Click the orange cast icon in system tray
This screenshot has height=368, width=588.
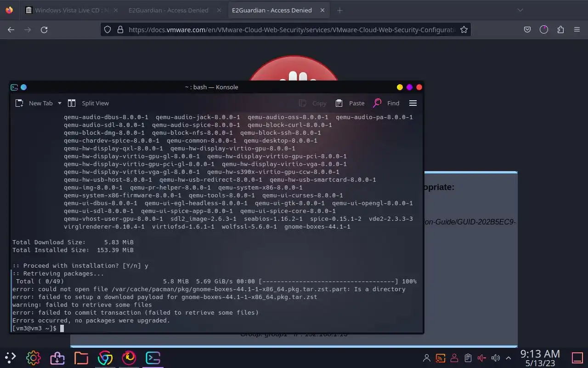(x=440, y=357)
